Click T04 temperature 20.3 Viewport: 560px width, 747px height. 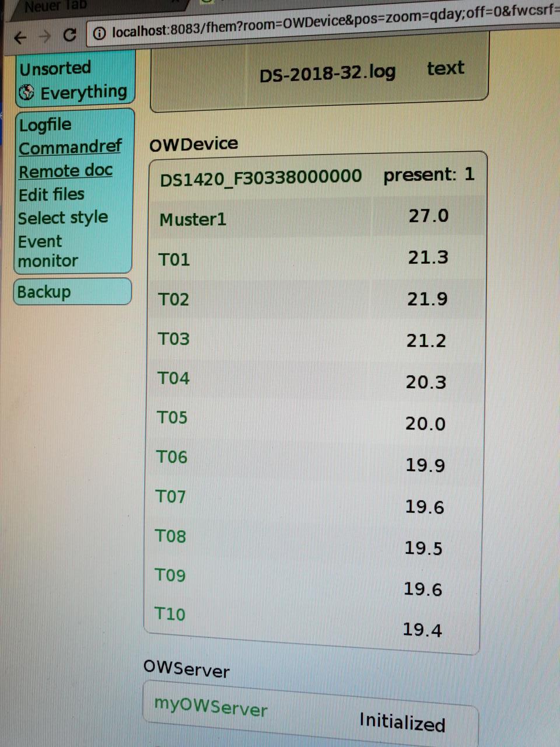point(426,382)
